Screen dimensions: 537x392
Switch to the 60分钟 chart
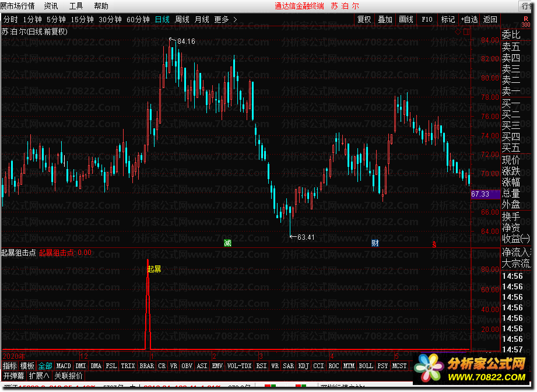pos(138,19)
